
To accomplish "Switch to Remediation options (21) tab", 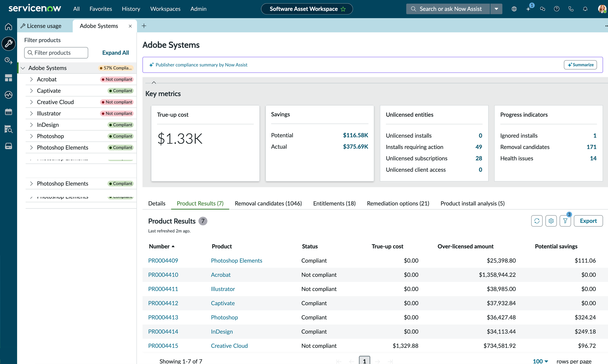I will [x=398, y=203].
